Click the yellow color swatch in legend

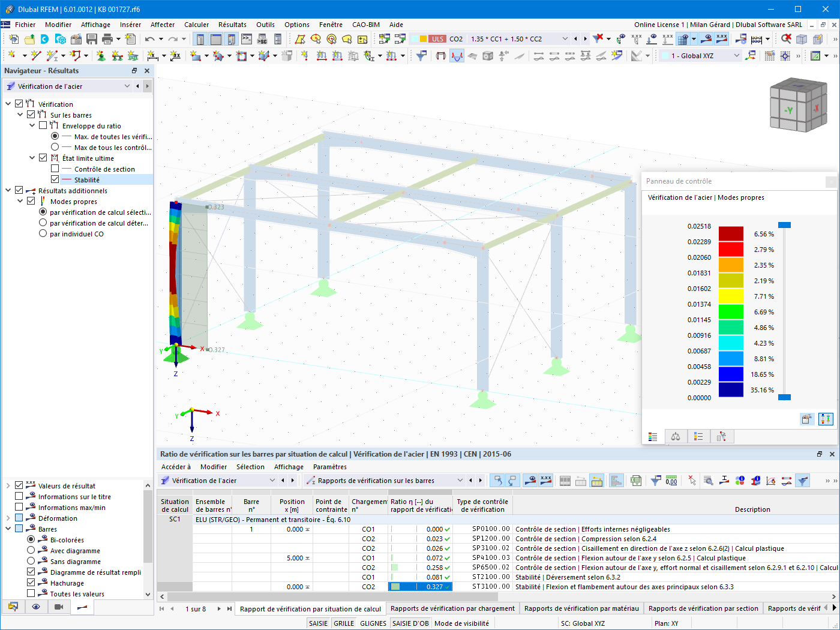pos(731,296)
